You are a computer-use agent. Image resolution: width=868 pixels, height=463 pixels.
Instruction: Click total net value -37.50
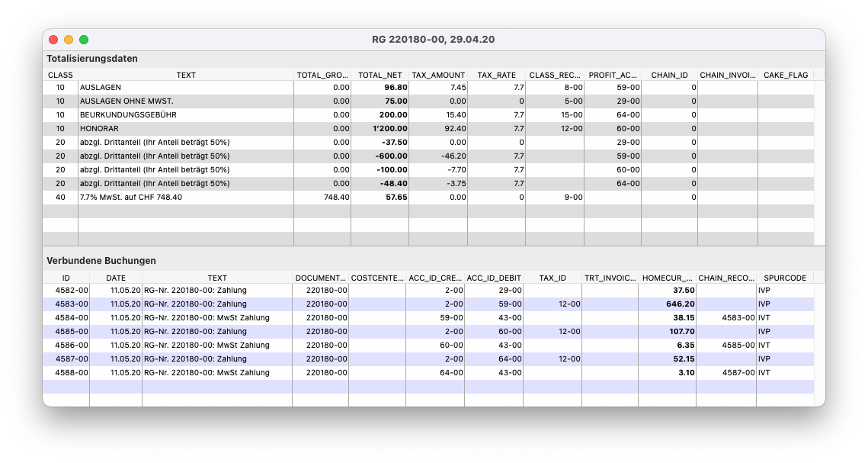click(x=395, y=143)
